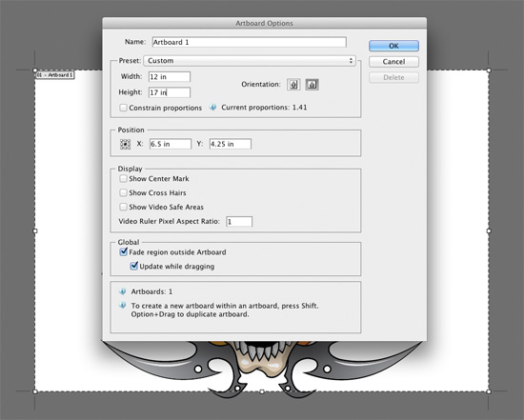Disable Update while dragging option
The height and width of the screenshot is (420, 524).
(x=133, y=266)
